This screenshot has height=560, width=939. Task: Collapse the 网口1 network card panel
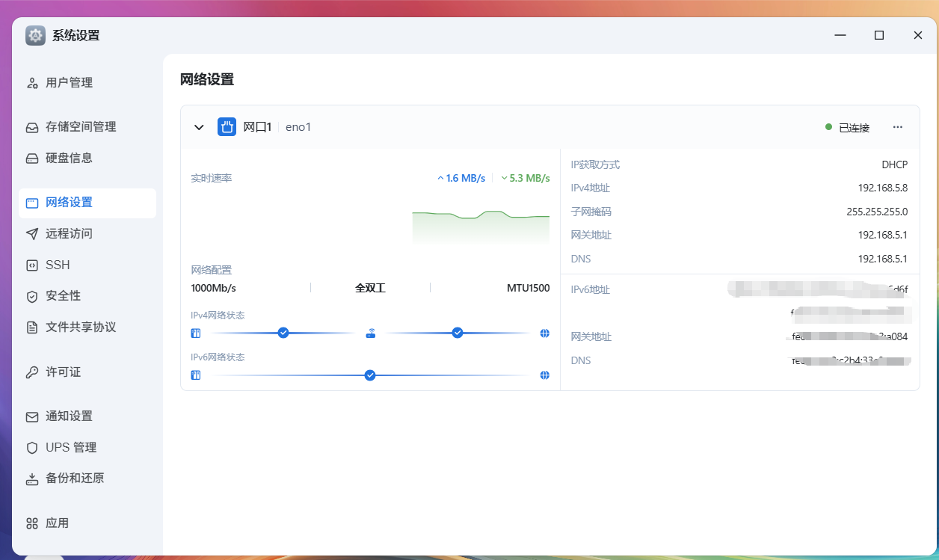199,127
